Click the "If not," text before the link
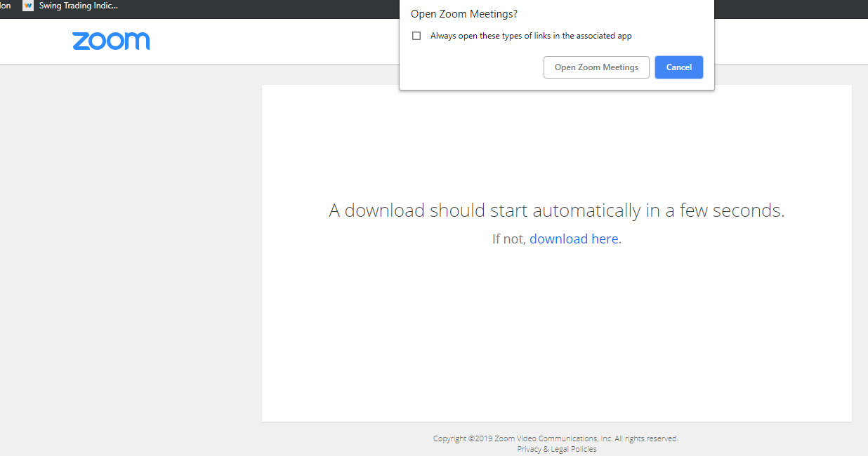The image size is (868, 456). pyautogui.click(x=508, y=239)
